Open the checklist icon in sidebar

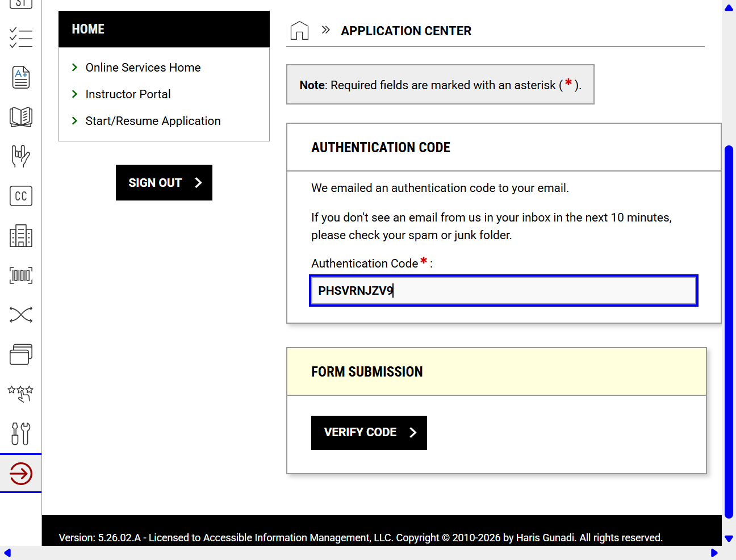21,38
